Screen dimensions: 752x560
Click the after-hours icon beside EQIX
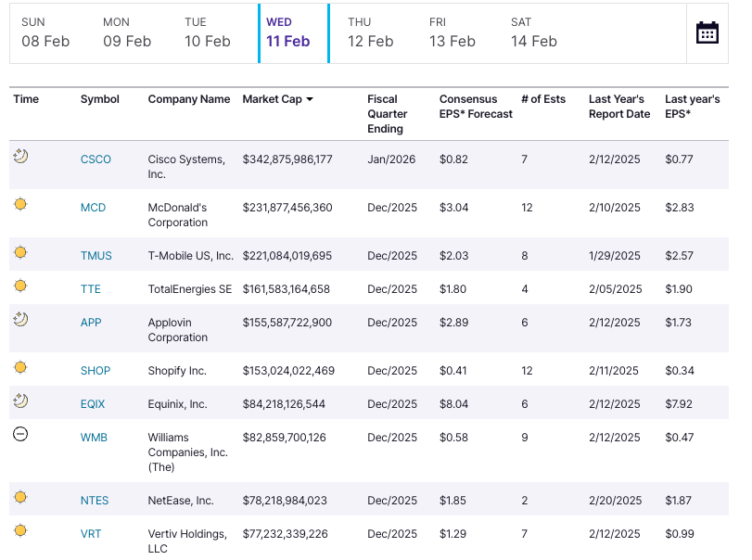coord(20,398)
